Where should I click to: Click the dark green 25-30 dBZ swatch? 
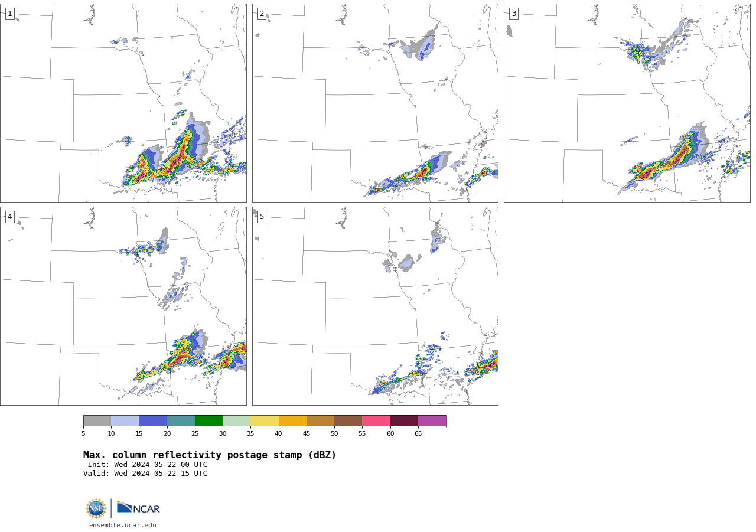point(209,421)
